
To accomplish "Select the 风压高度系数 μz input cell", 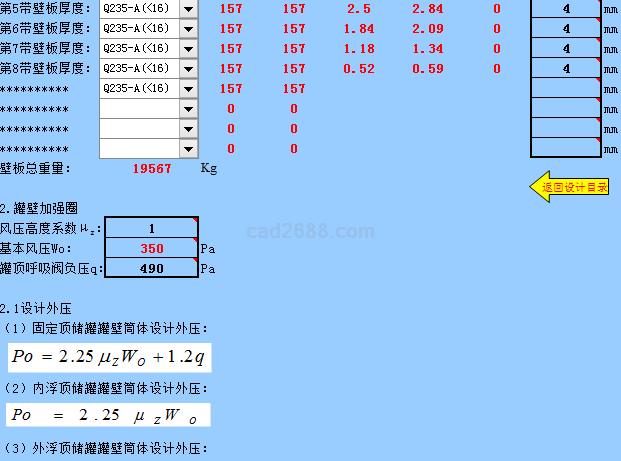I will click(x=151, y=228).
